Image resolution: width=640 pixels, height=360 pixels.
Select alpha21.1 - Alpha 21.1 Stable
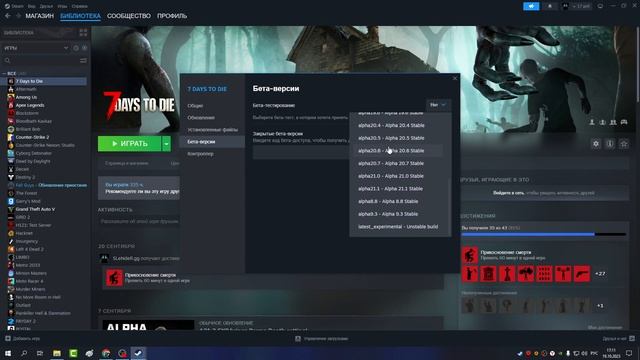pos(391,189)
